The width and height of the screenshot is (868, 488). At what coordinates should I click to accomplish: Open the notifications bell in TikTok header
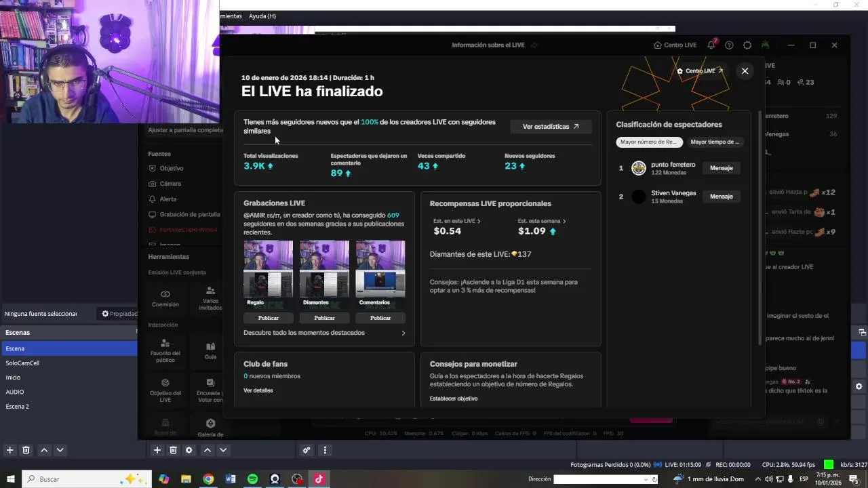pos(711,45)
